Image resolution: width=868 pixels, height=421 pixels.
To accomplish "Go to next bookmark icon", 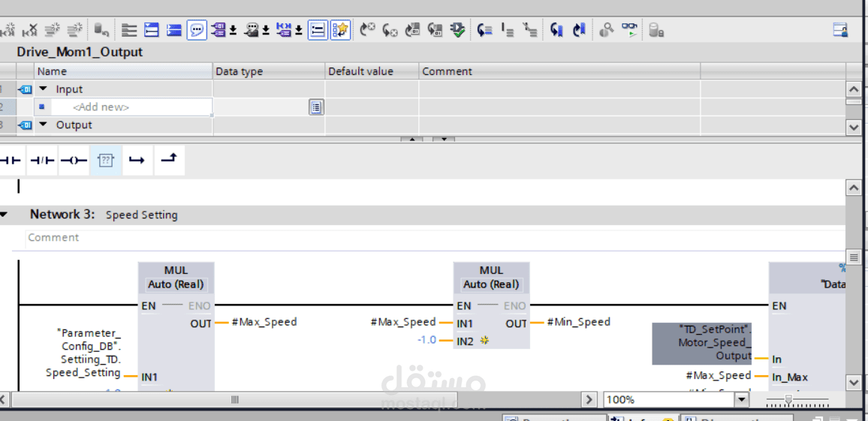I will (579, 30).
